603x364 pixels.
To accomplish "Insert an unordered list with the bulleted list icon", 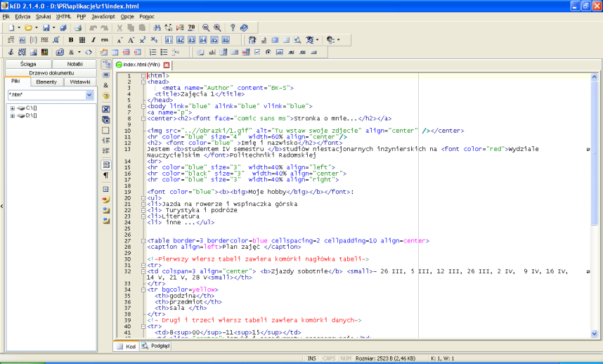I will coord(164,52).
